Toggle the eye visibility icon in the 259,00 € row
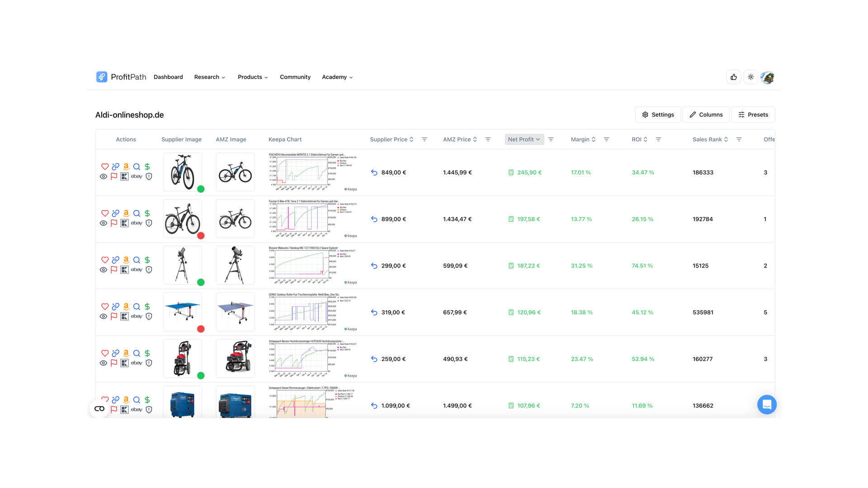The height and width of the screenshot is (488, 868). tap(104, 363)
